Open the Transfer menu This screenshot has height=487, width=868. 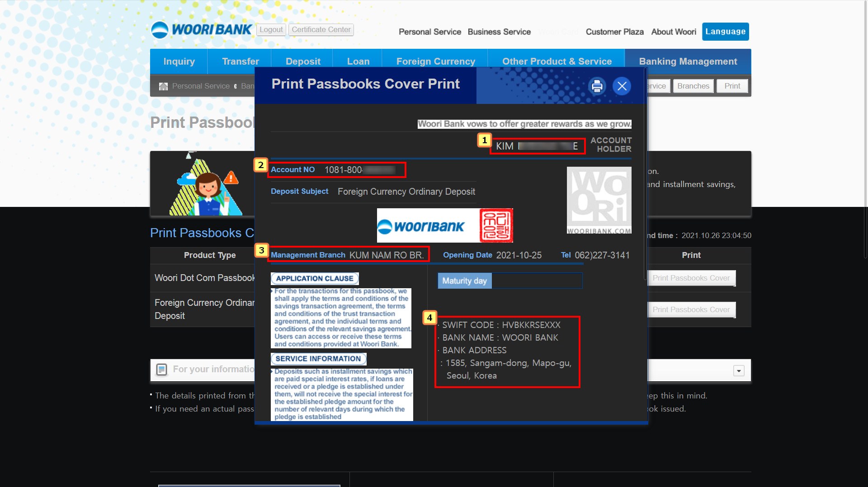click(241, 61)
